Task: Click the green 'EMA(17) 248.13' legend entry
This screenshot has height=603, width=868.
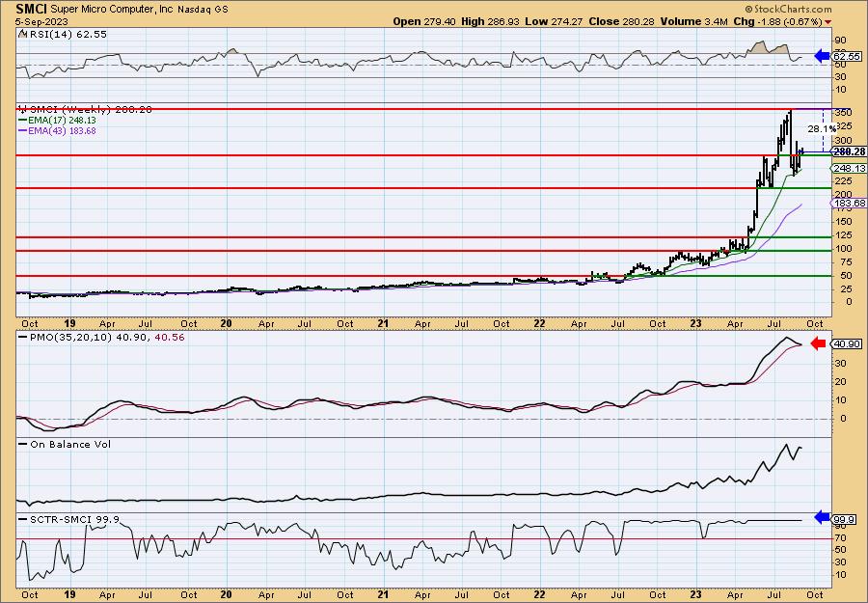Action: pyautogui.click(x=57, y=121)
